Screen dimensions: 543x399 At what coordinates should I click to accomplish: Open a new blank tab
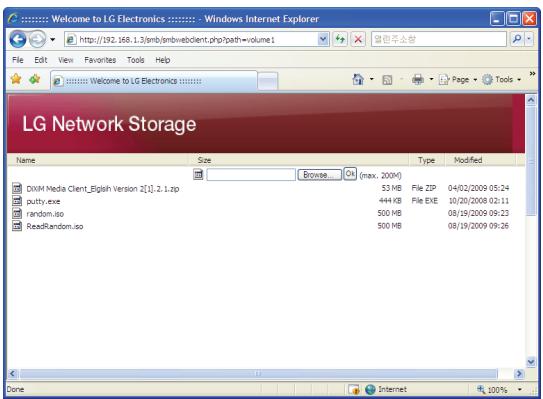coord(268,82)
